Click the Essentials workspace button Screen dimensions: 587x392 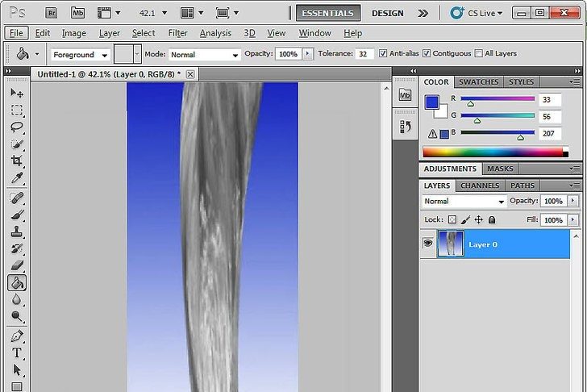pos(327,13)
